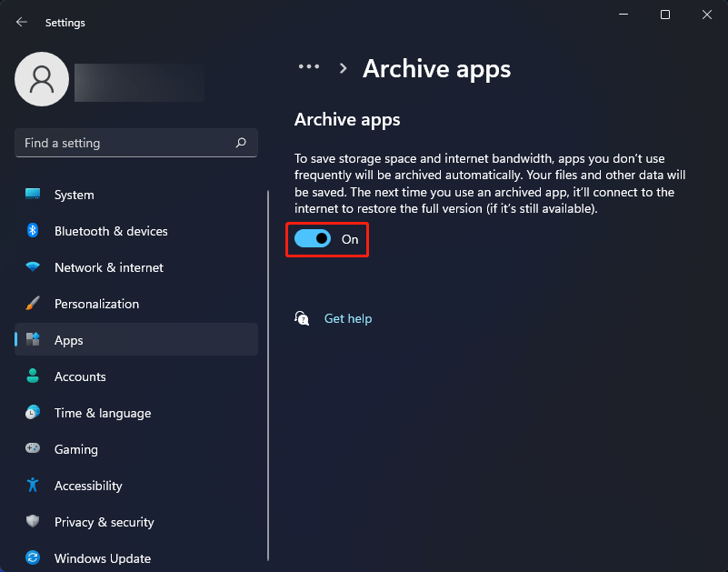Screen dimensions: 728x572
Task: Open System settings category
Action: [136, 195]
